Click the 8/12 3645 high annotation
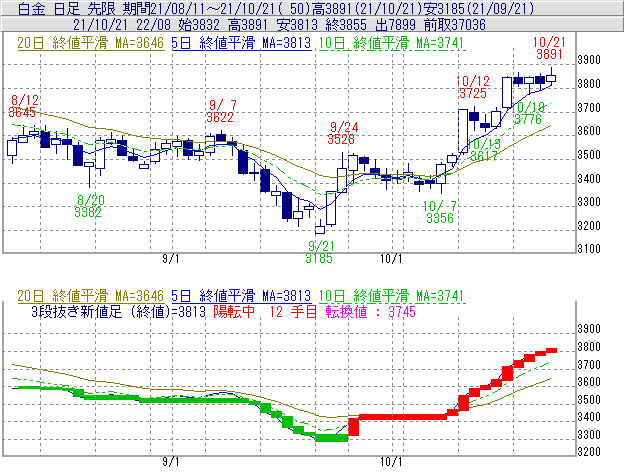The height and width of the screenshot is (475, 624). pyautogui.click(x=23, y=106)
